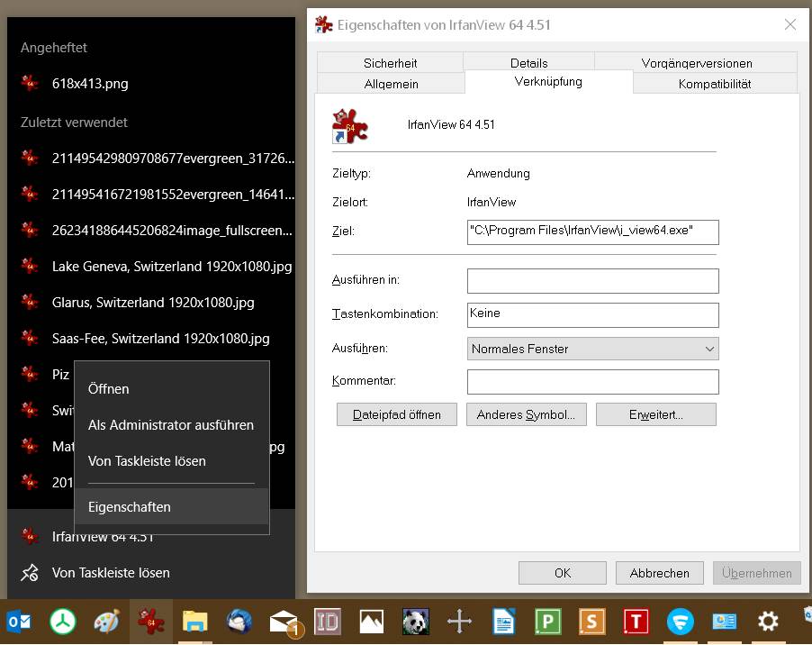
Task: Open Outlook from the taskbar
Action: click(x=19, y=622)
